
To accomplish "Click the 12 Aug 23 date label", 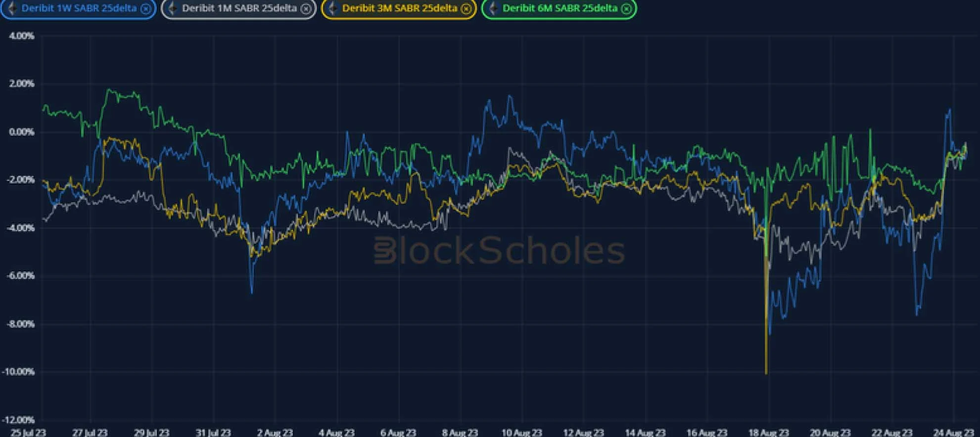I will (x=584, y=433).
